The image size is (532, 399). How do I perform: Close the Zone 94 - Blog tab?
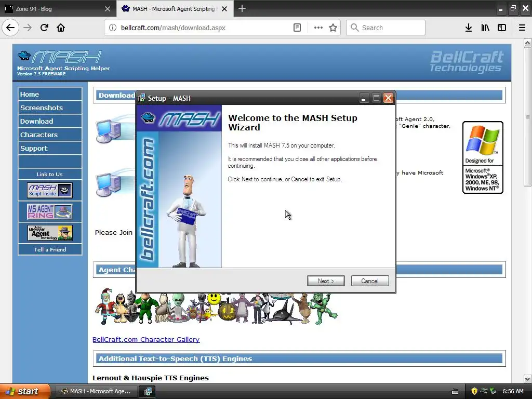coord(107,9)
